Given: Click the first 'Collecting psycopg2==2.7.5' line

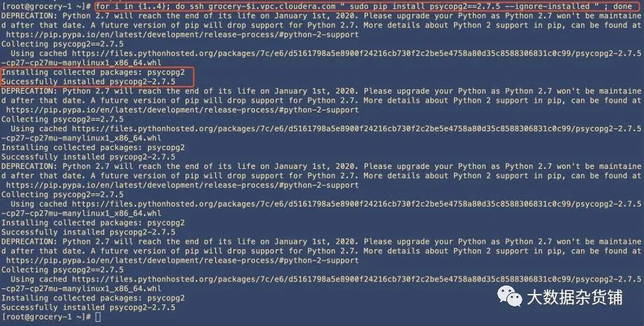Looking at the screenshot, I should coord(62,44).
